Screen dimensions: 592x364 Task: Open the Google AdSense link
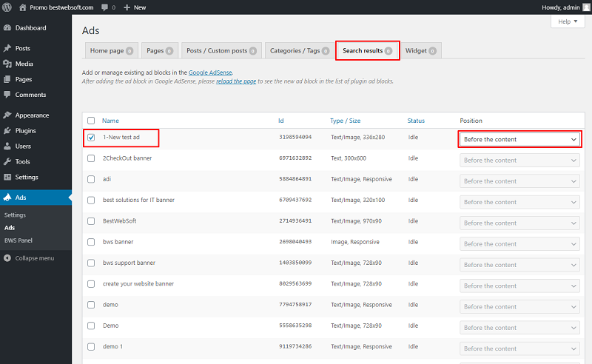(210, 73)
